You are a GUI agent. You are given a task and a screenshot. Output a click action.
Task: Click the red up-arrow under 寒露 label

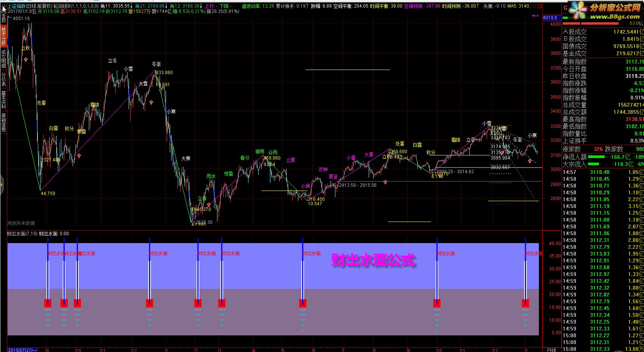coord(79,155)
